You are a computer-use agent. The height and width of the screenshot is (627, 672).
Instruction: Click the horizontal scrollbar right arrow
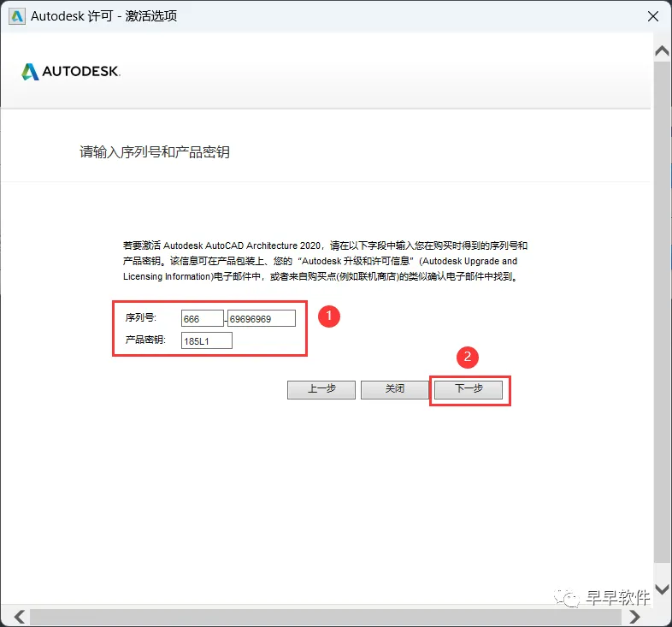[x=634, y=617]
